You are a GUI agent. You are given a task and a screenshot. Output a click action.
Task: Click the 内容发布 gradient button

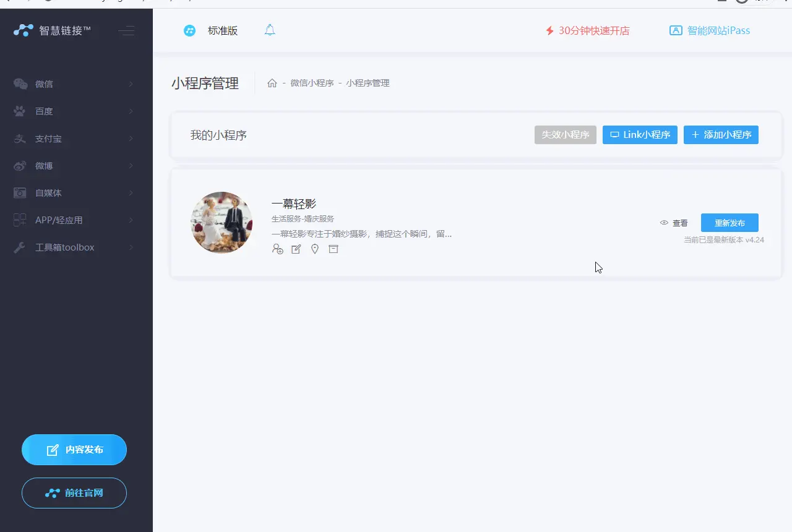point(74,450)
